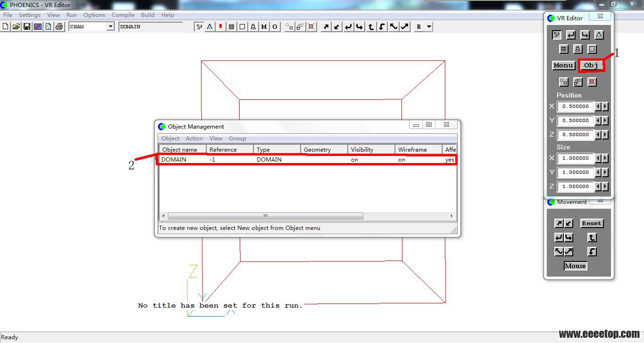Click the mesh grid icon in VR Editor panel
This screenshot has height=343, width=644.
click(x=564, y=49)
